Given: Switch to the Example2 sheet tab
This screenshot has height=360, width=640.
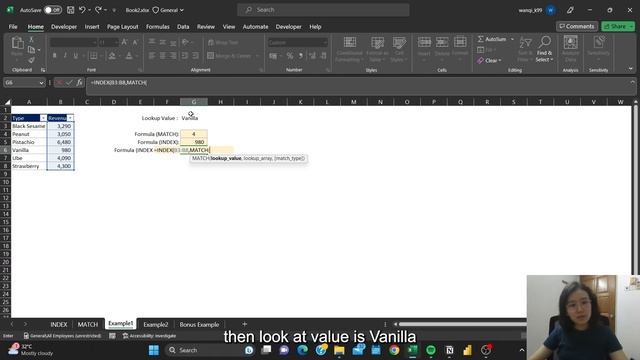Looking at the screenshot, I should [x=156, y=324].
